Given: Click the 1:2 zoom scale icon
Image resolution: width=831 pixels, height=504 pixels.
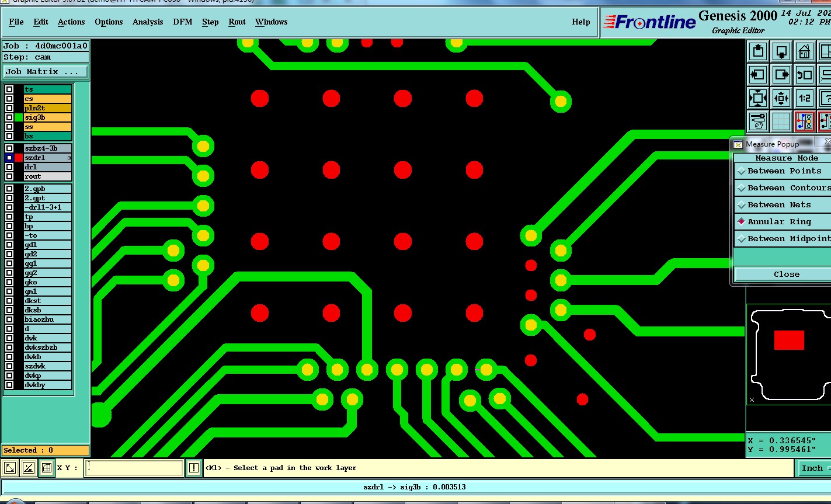Looking at the screenshot, I should (805, 98).
